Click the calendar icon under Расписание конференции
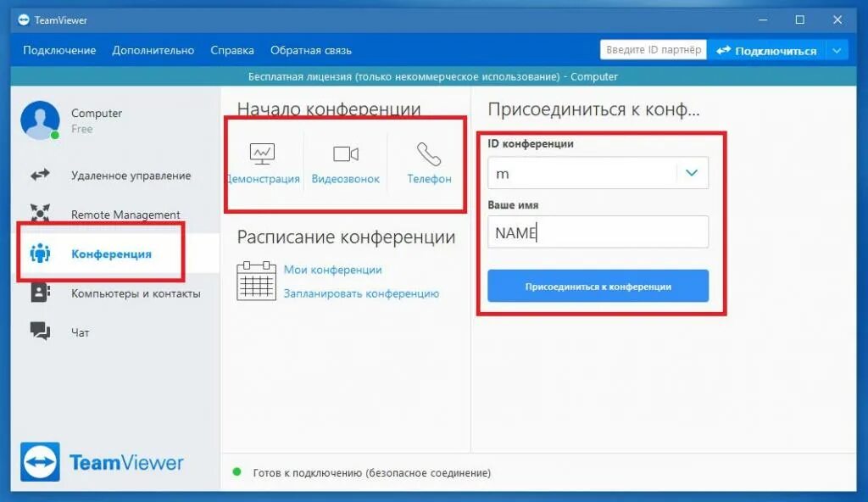Screen dimensions: 868x502 [256, 281]
